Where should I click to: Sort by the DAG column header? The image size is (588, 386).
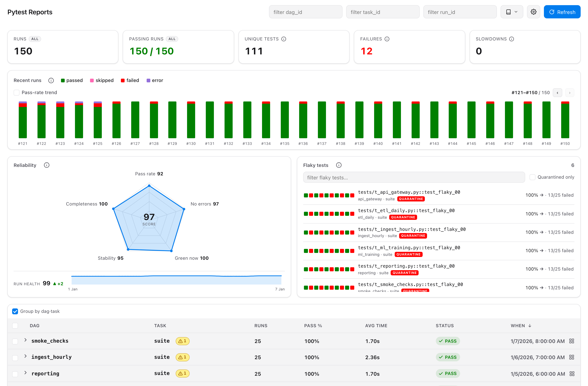coord(35,326)
